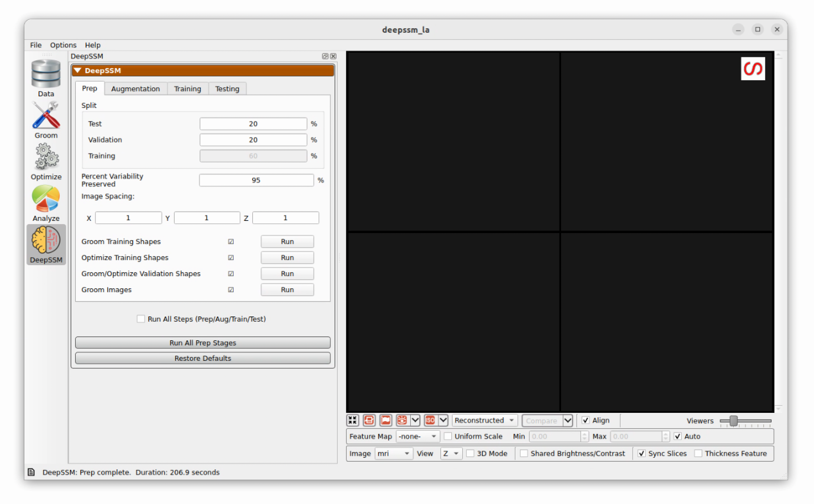This screenshot has width=814, height=504.
Task: Click the Image Spacing Z field
Action: pyautogui.click(x=286, y=218)
